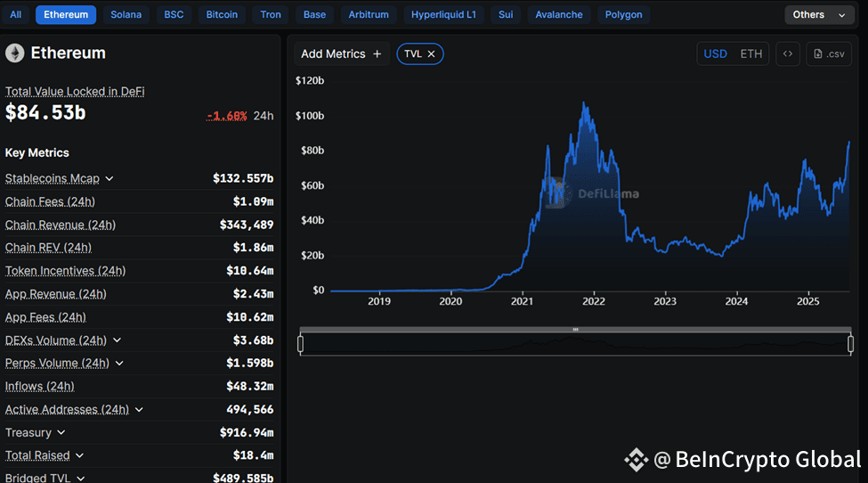Click the range slider top grip bar
868x483 pixels.
coord(576,330)
